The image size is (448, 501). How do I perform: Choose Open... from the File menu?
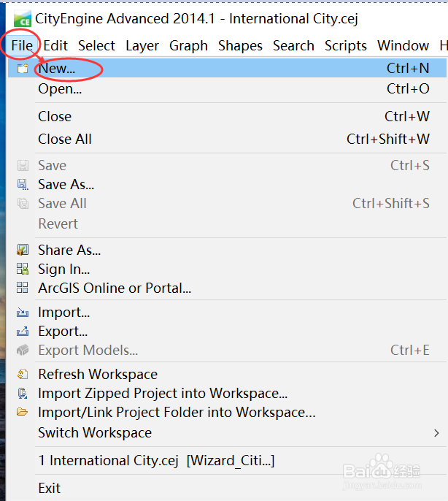227,89
